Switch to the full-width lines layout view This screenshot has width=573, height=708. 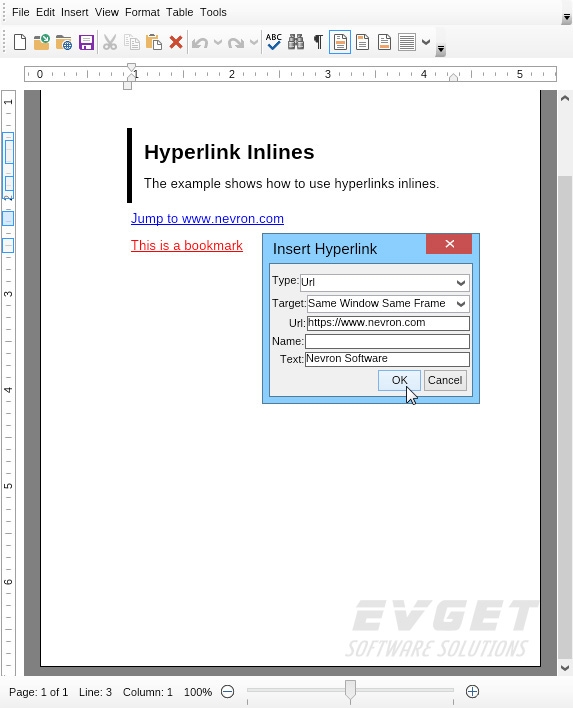click(407, 42)
